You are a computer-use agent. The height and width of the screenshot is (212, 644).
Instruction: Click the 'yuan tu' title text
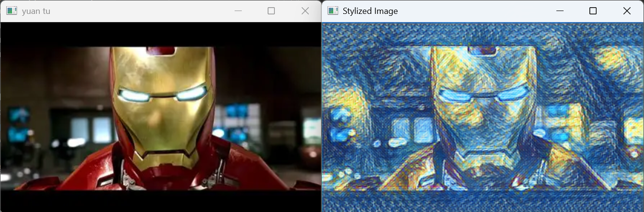[36, 11]
